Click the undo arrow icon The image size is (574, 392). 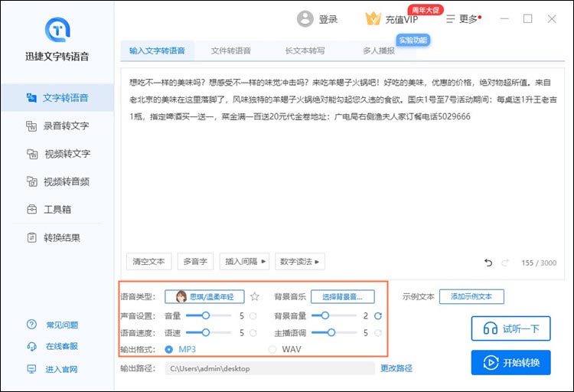tap(488, 263)
